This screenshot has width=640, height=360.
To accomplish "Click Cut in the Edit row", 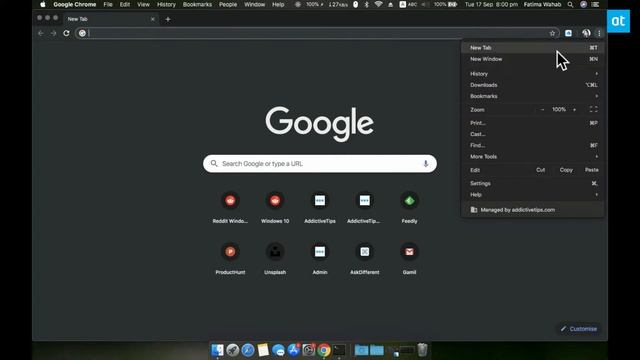I will [x=540, y=170].
